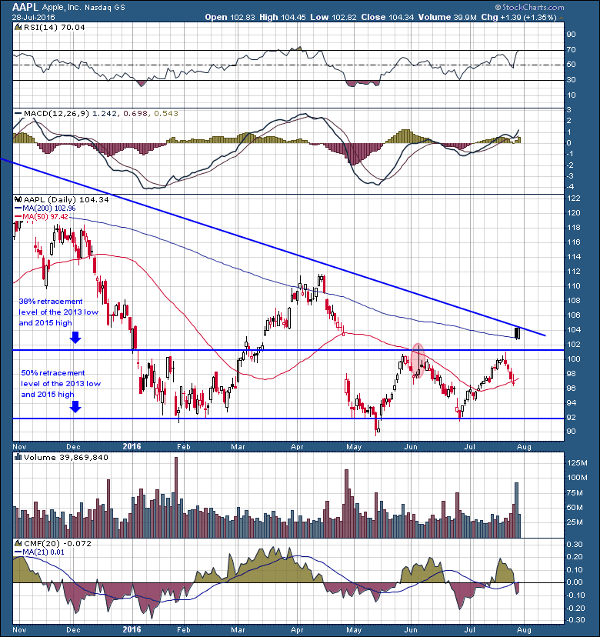
Task: Click the Aug label below the price panel
Action: [x=524, y=446]
